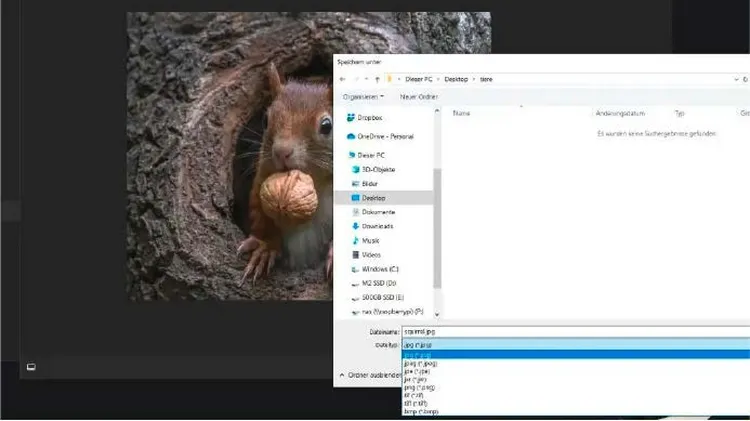
Task: Select tiff (*.tiff) file type option
Action: (416, 403)
